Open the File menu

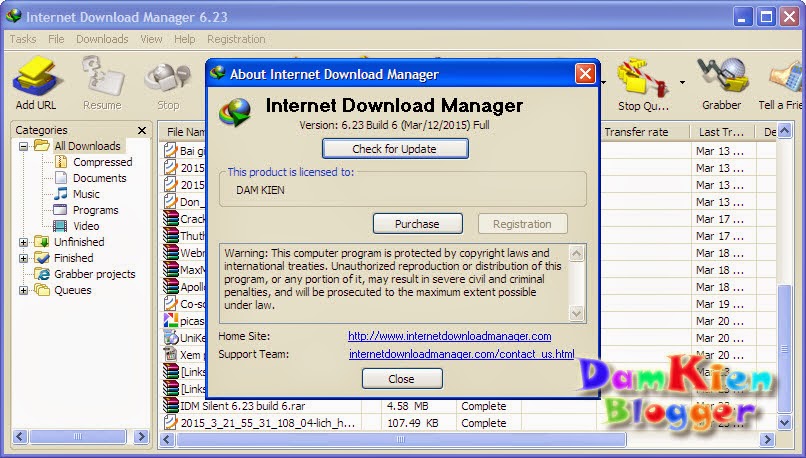point(56,39)
